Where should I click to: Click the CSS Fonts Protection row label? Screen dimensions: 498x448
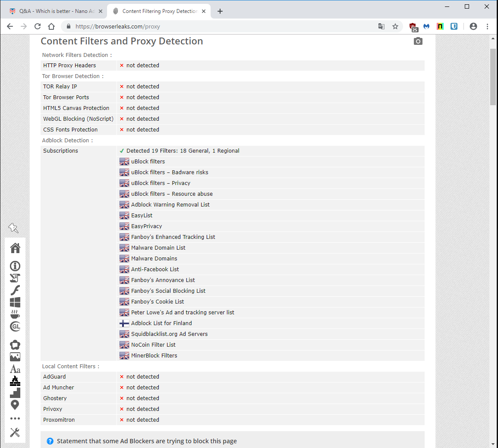[70, 130]
